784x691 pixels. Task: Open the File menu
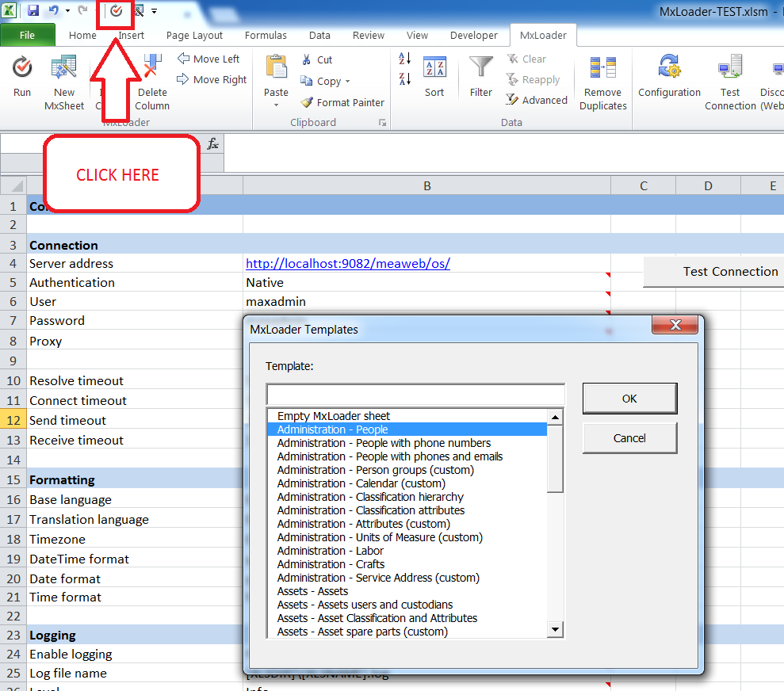28,35
